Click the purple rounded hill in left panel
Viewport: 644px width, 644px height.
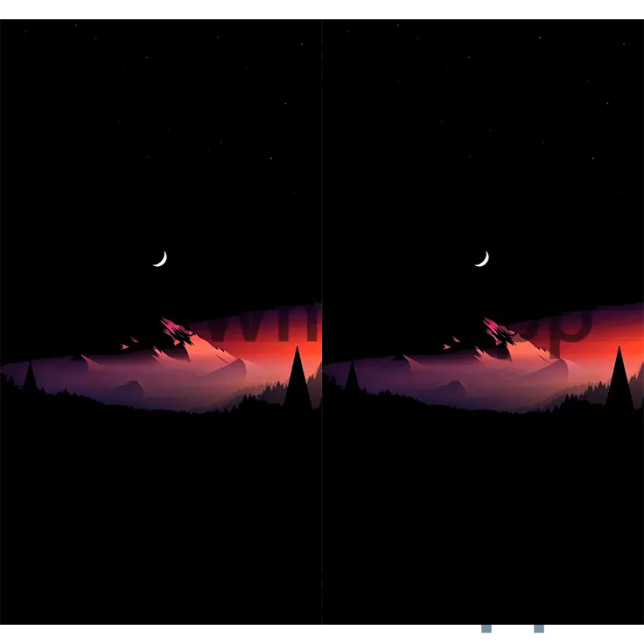point(129,388)
